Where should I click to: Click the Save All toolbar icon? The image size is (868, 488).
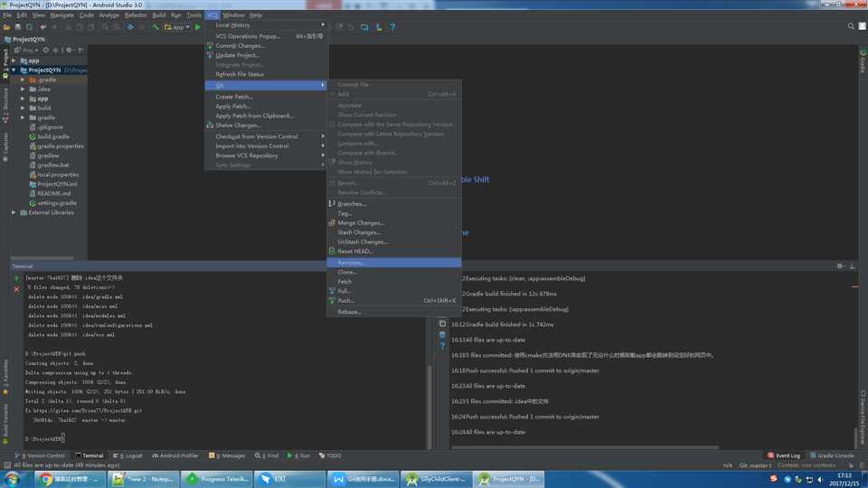18,27
